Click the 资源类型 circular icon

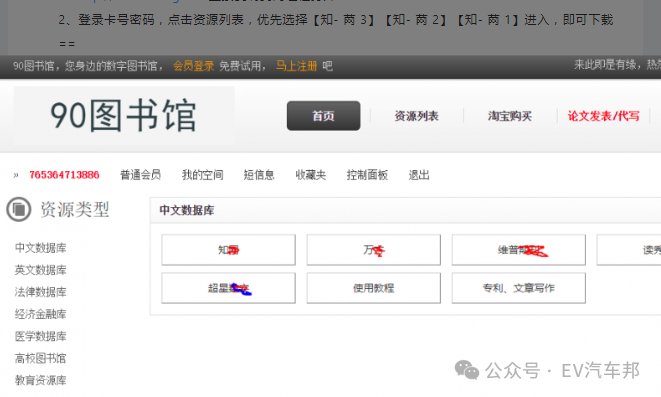(19, 209)
